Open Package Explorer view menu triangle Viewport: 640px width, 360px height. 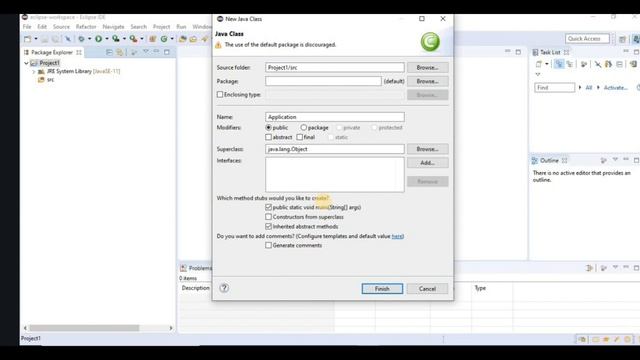point(146,52)
